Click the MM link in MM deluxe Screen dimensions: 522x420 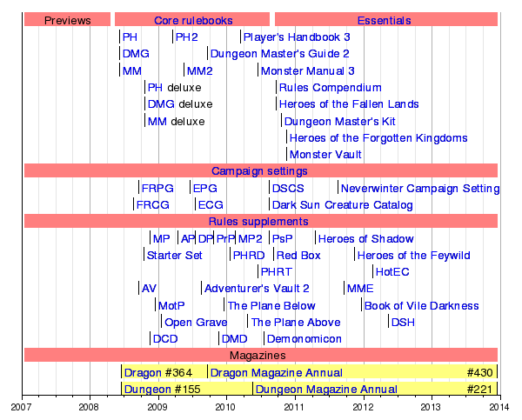point(157,122)
